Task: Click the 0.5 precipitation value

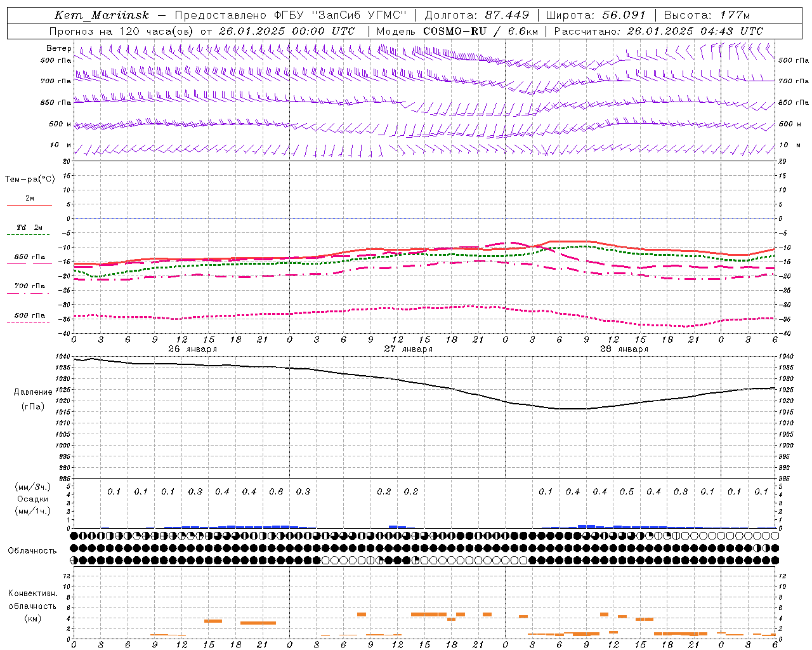Action: click(x=627, y=492)
